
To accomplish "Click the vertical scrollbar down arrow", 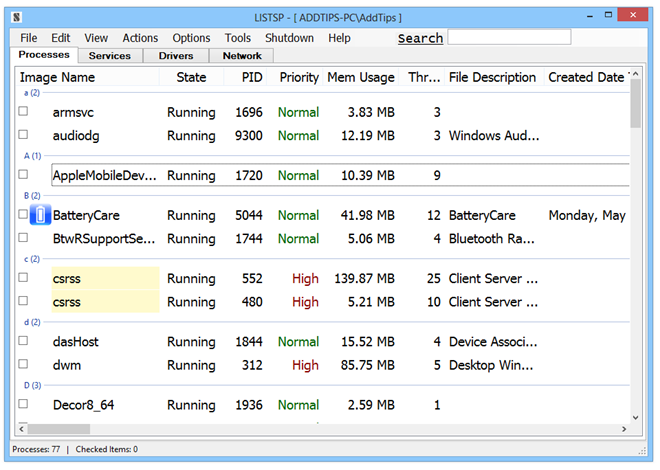I will [636, 416].
